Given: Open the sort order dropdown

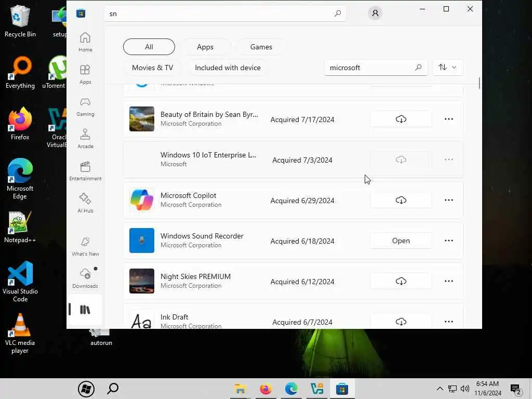Looking at the screenshot, I should pos(447,67).
